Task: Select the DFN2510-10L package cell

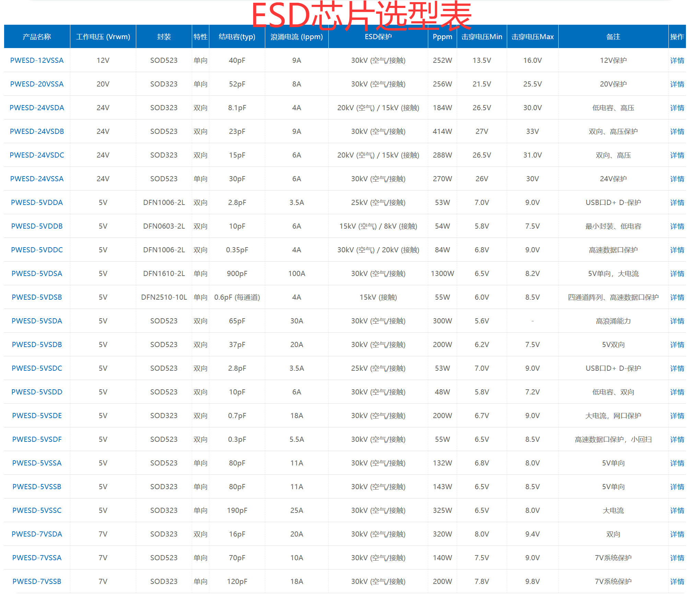Action: point(164,297)
